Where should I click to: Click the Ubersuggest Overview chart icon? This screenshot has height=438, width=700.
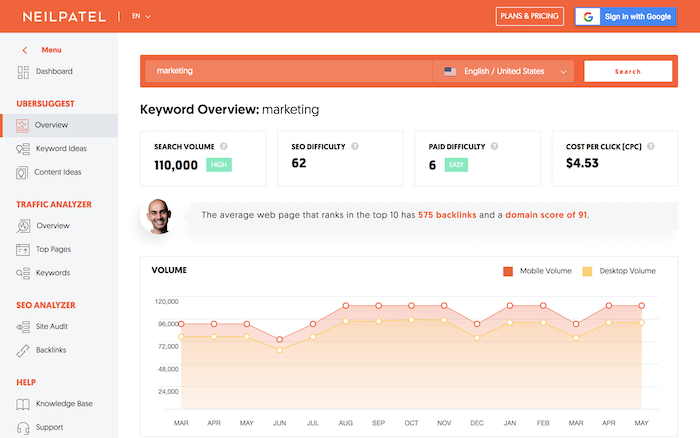click(x=22, y=125)
